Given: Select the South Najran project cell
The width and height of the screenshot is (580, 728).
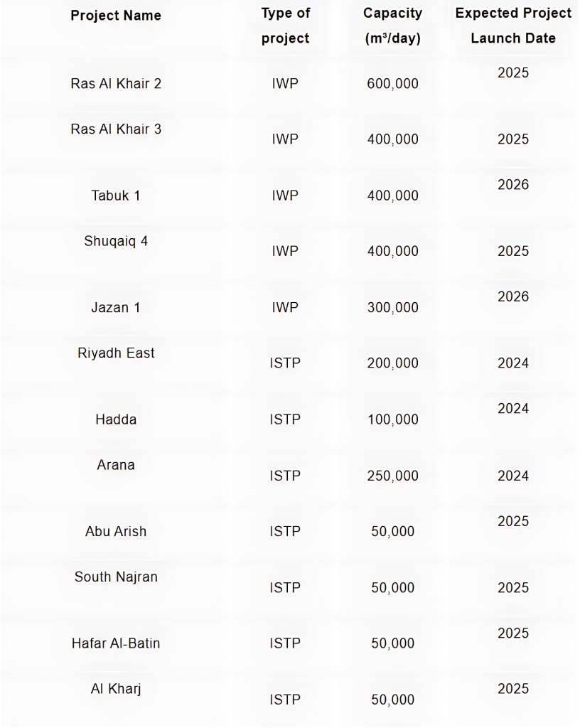Looking at the screenshot, I should pyautogui.click(x=116, y=577).
